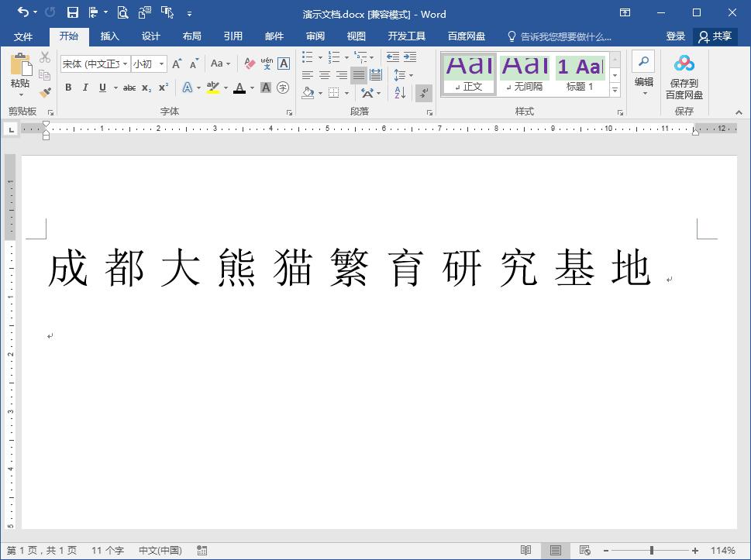Switch to the 插入 ribbon tab
The width and height of the screenshot is (751, 560).
pos(109,36)
